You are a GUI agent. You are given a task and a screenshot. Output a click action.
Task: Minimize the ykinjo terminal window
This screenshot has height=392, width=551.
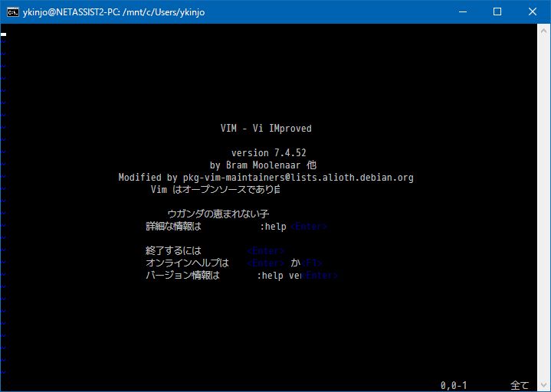pos(463,12)
